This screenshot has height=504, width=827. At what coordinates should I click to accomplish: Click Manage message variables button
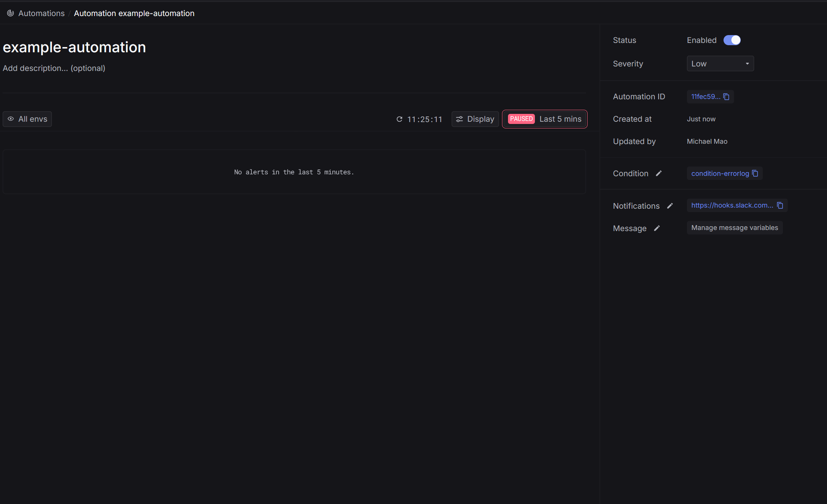click(x=734, y=228)
